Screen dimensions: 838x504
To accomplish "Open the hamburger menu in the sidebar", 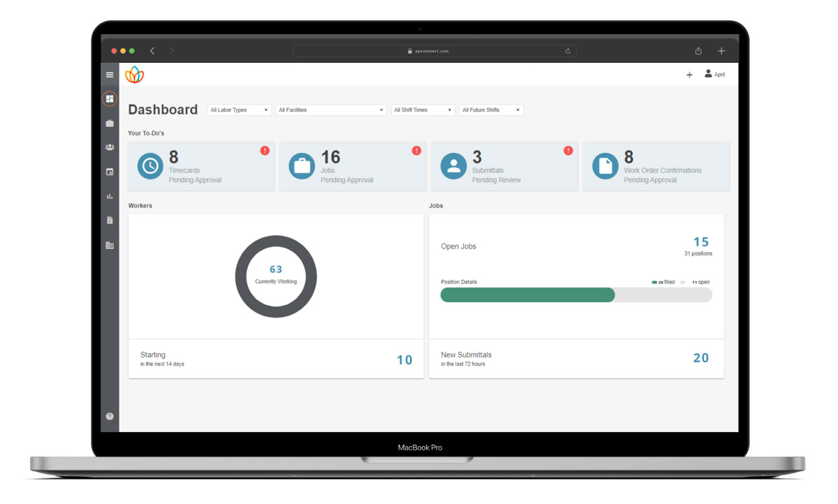I will pos(110,75).
